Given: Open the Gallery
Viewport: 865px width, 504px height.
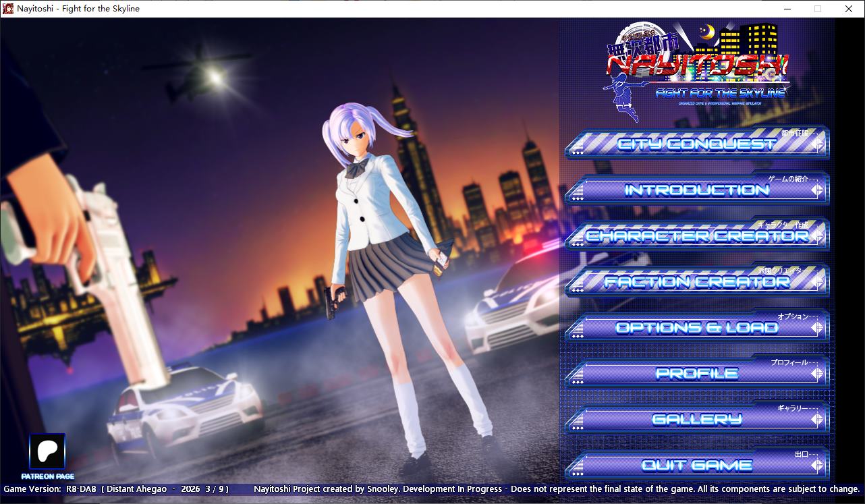Looking at the screenshot, I should pyautogui.click(x=696, y=420).
